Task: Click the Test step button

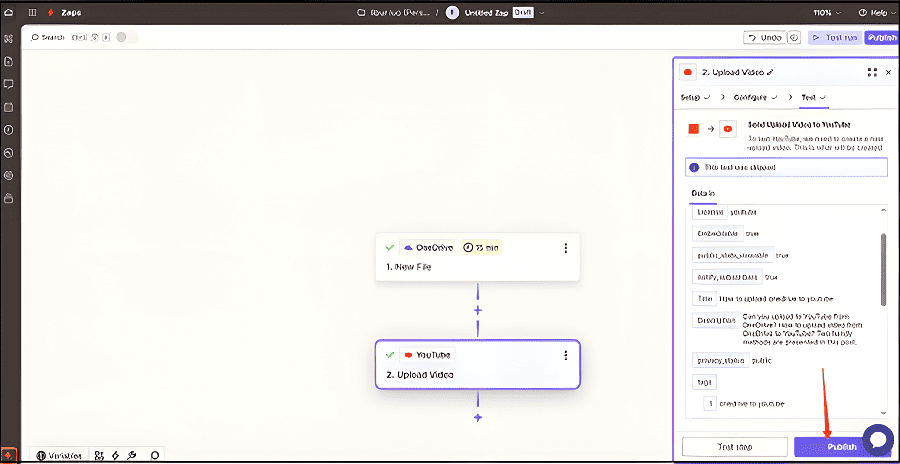Action: click(735, 447)
